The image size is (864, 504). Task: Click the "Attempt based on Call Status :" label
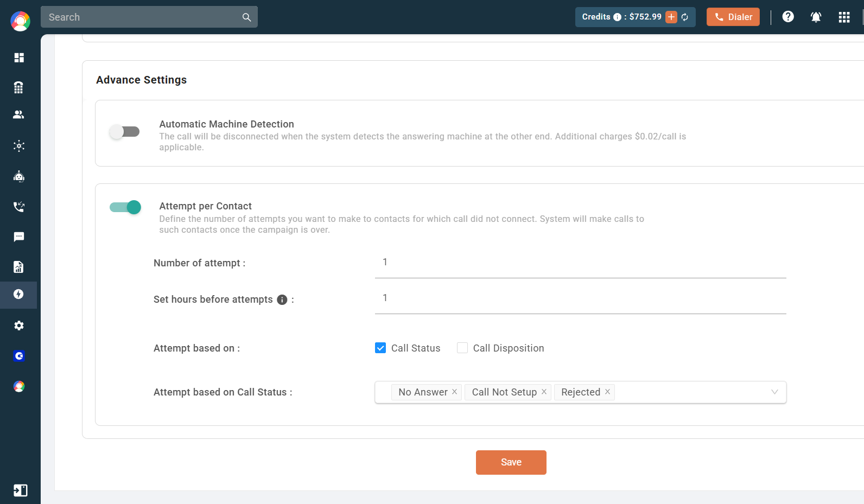point(223,392)
